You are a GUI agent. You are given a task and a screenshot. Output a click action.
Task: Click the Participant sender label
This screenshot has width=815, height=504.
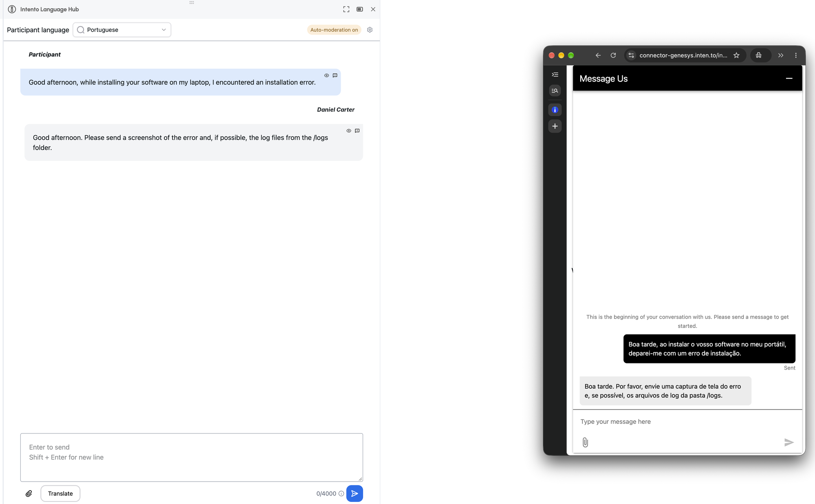pos(44,55)
